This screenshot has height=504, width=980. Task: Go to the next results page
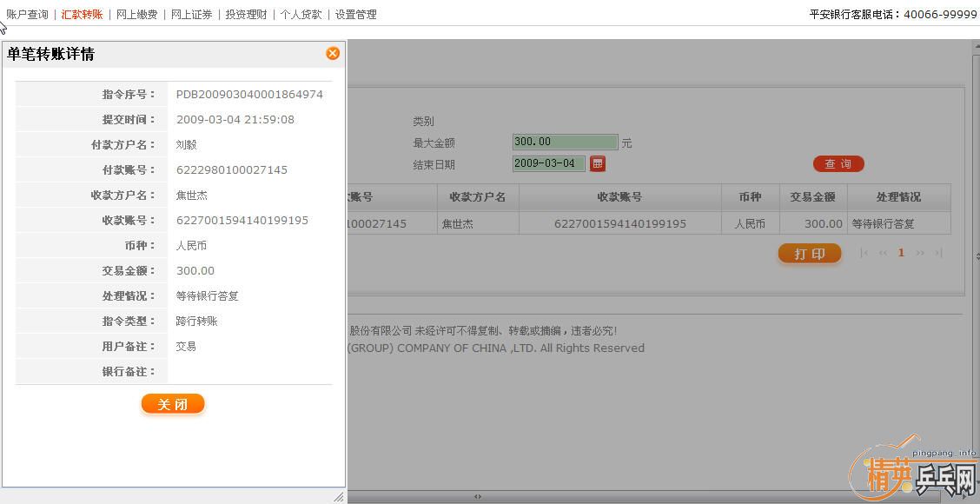pyautogui.click(x=920, y=252)
